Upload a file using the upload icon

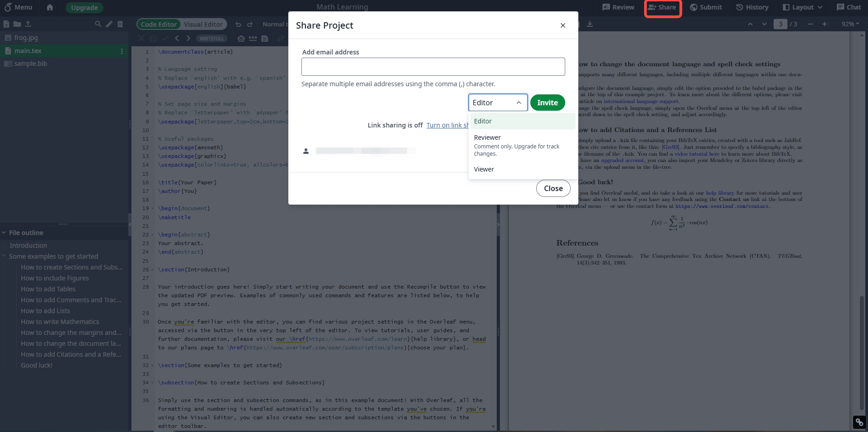[x=28, y=24]
